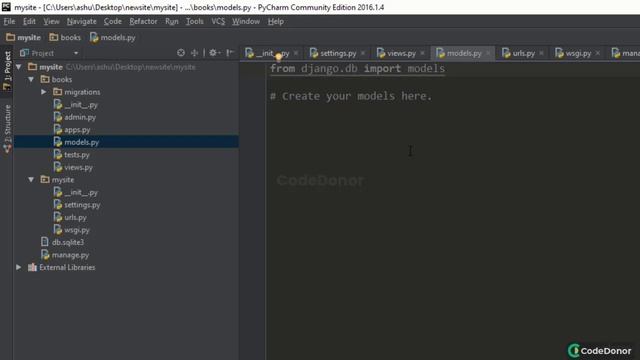Close the settings.py editor tab
The width and height of the screenshot is (640, 360).
click(x=363, y=53)
